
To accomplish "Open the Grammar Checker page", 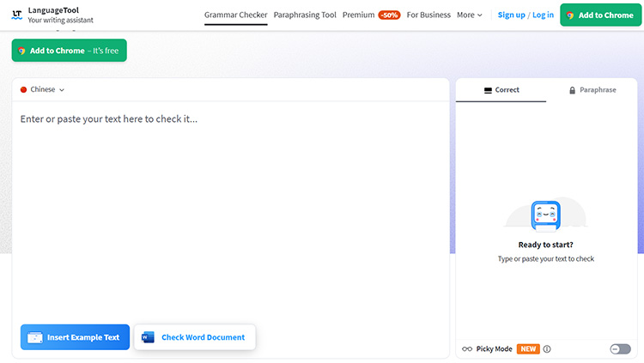I will pos(236,15).
